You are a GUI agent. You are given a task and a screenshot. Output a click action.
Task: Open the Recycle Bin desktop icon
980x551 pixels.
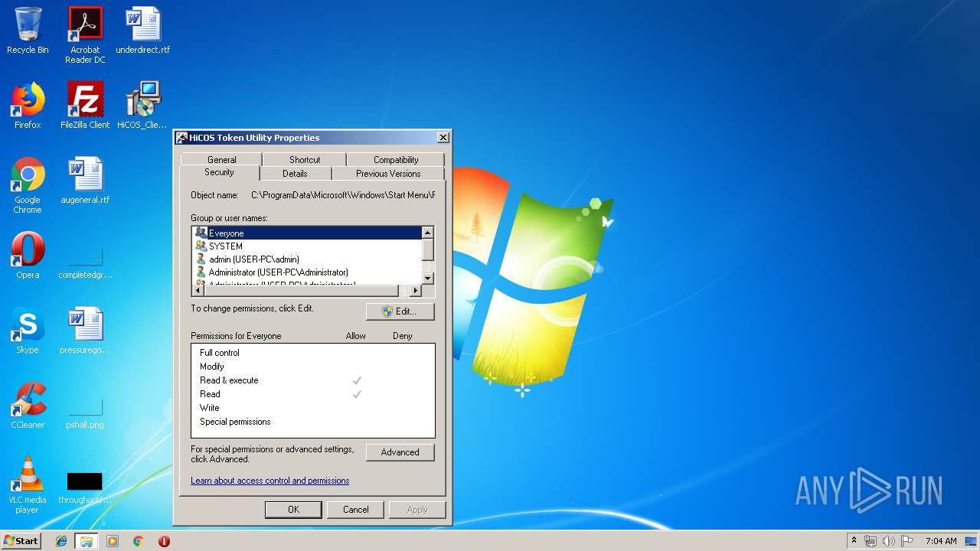[28, 31]
